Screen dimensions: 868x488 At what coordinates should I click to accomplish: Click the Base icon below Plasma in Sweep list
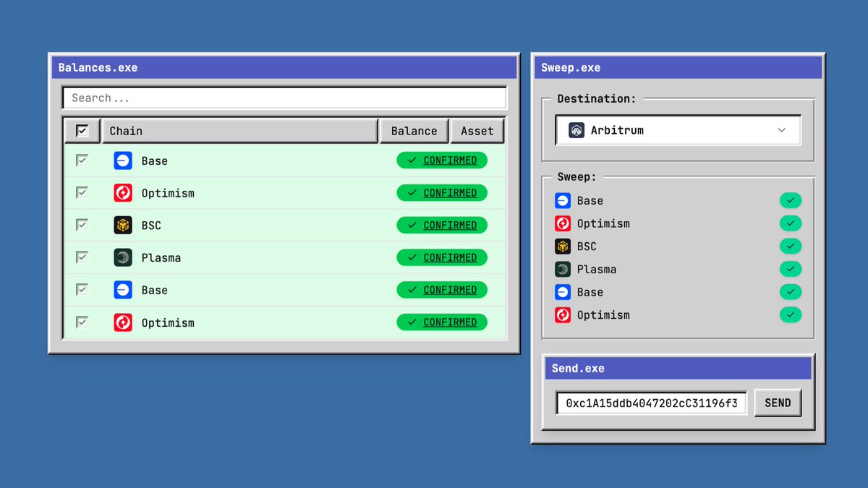point(563,292)
